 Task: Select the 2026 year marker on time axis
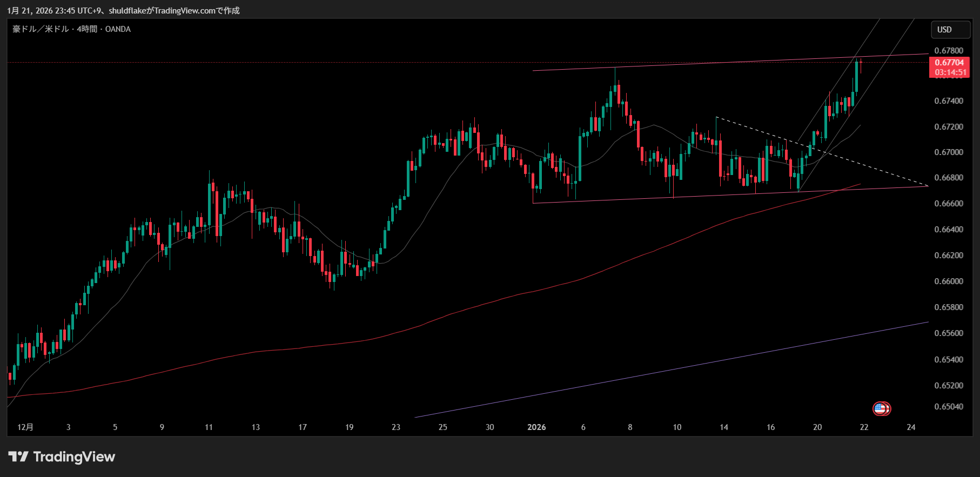[536, 427]
